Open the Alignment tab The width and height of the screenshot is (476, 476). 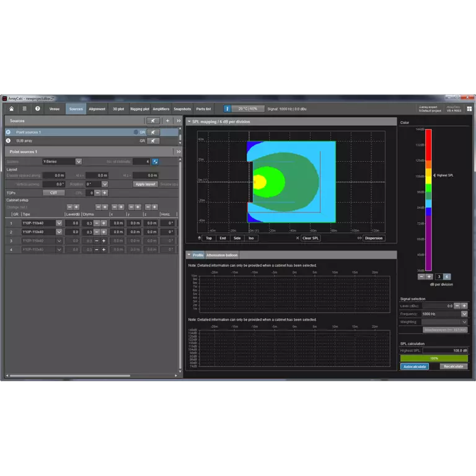point(97,108)
